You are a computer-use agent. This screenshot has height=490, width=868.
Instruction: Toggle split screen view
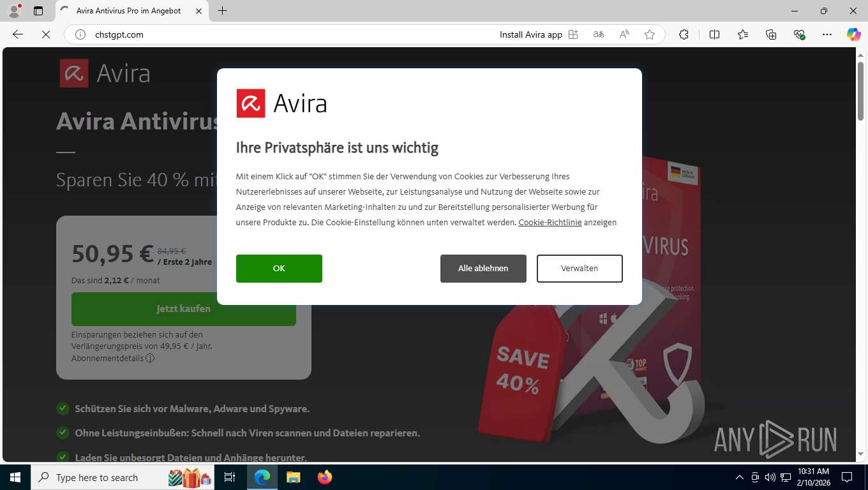pos(714,34)
